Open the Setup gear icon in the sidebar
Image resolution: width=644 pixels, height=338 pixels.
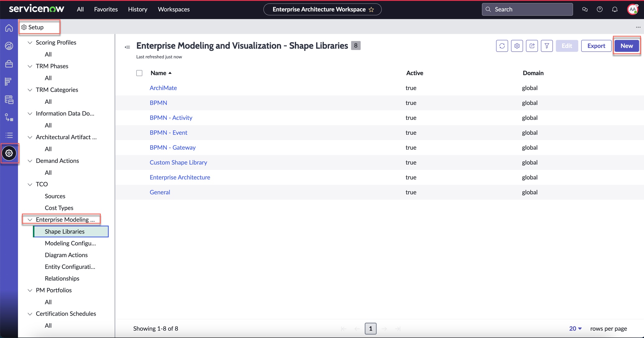click(9, 153)
